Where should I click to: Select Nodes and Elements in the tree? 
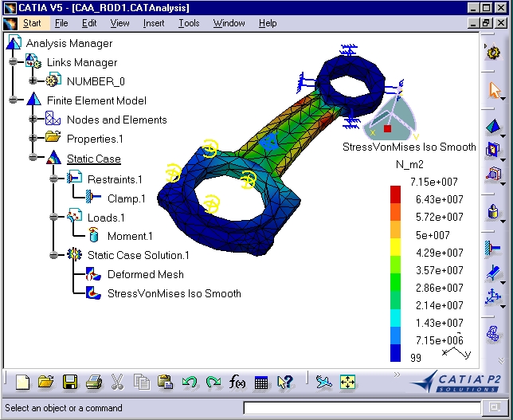coord(117,120)
